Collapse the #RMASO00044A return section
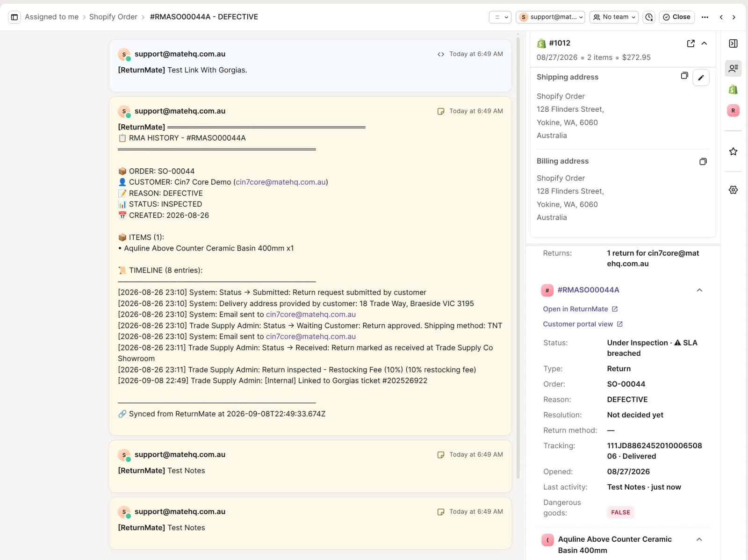The width and height of the screenshot is (748, 560). (699, 290)
